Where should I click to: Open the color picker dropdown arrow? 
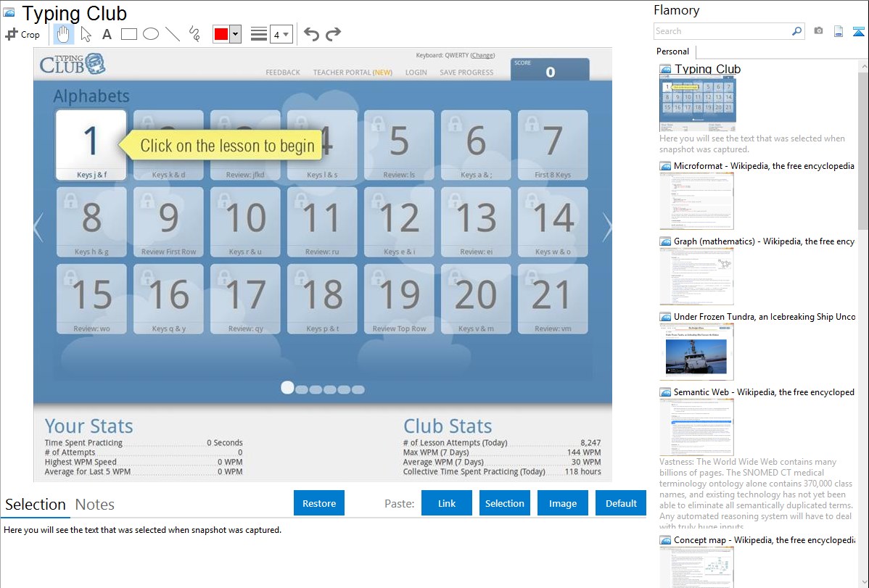tap(236, 34)
